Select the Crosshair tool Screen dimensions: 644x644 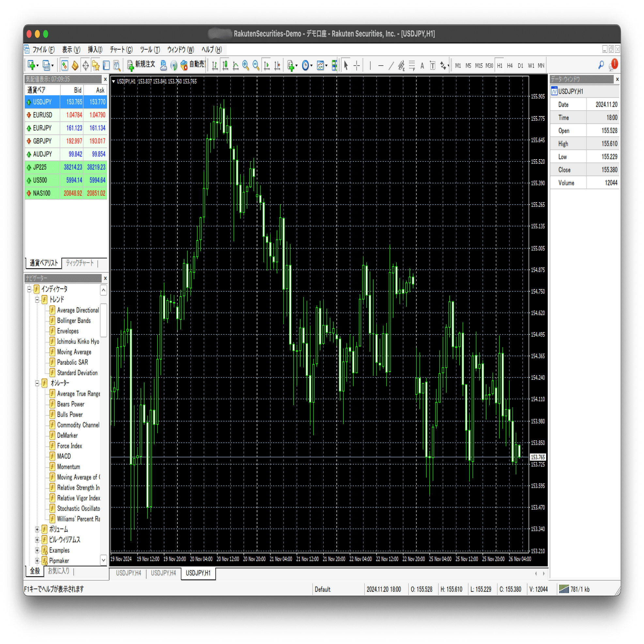[357, 65]
